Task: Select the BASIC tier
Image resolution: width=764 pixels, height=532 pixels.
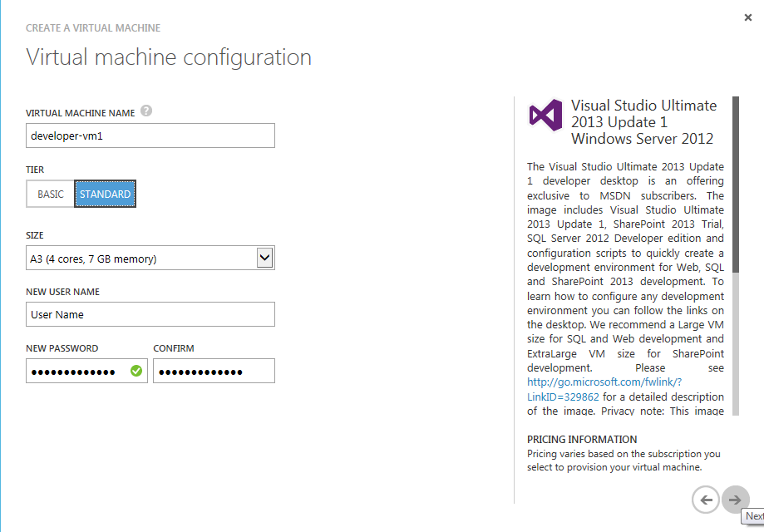Action: pyautogui.click(x=50, y=194)
